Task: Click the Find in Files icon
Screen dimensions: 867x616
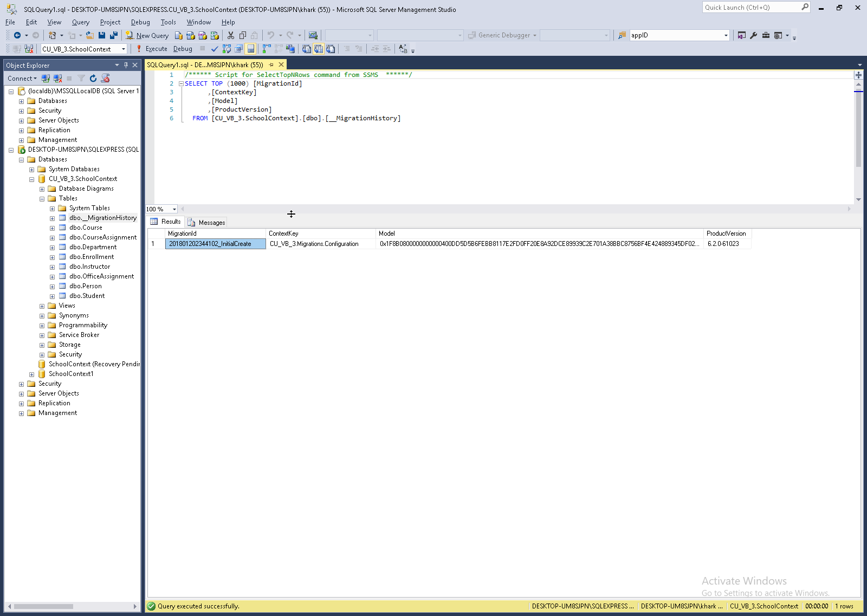Action: point(622,35)
